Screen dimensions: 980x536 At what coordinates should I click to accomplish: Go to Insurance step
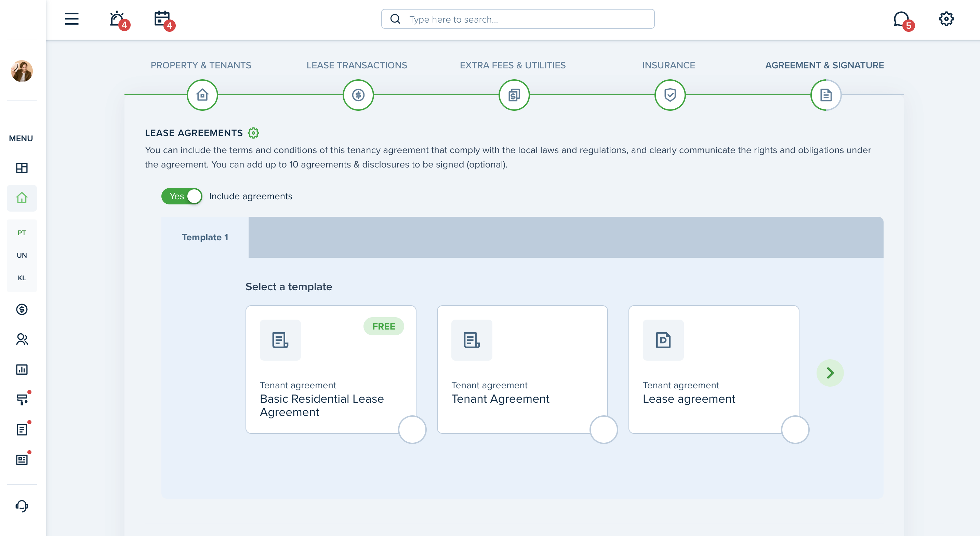click(x=668, y=65)
